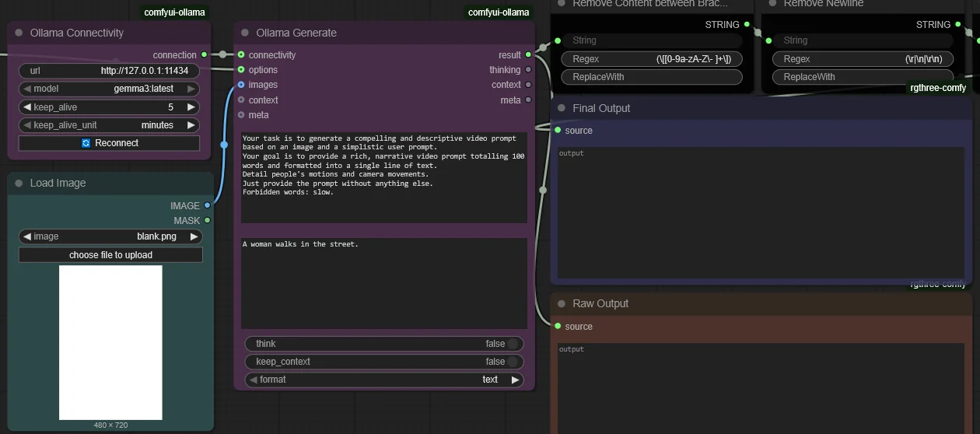
Task: Click the context output socket on Ollama Generate
Action: click(x=529, y=85)
